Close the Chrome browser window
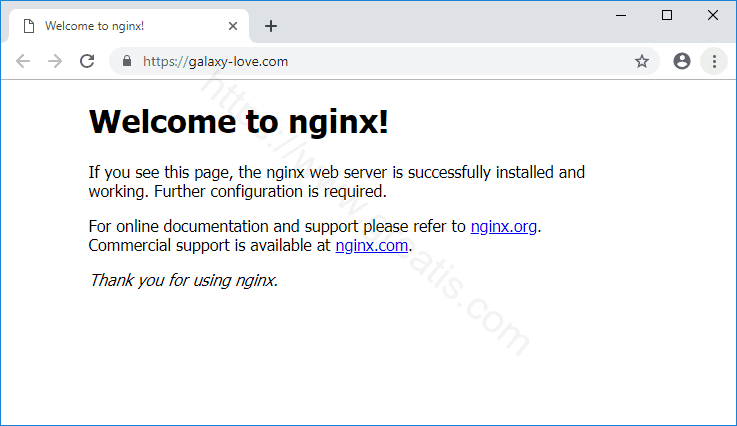This screenshot has height=426, width=737. click(713, 15)
